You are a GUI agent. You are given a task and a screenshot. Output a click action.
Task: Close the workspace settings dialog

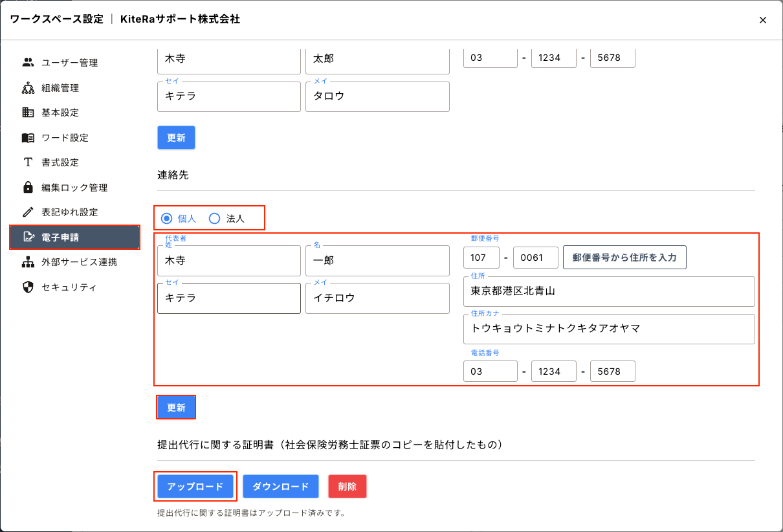pyautogui.click(x=763, y=20)
